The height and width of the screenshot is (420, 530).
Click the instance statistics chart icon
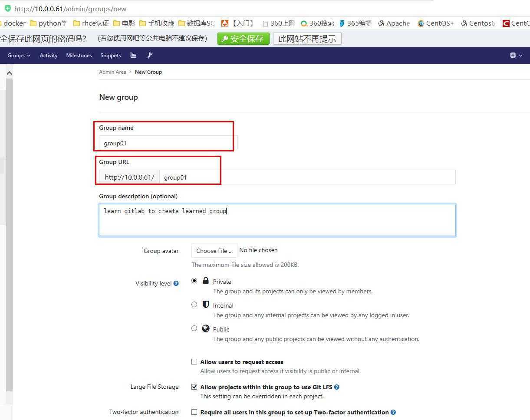pyautogui.click(x=133, y=55)
